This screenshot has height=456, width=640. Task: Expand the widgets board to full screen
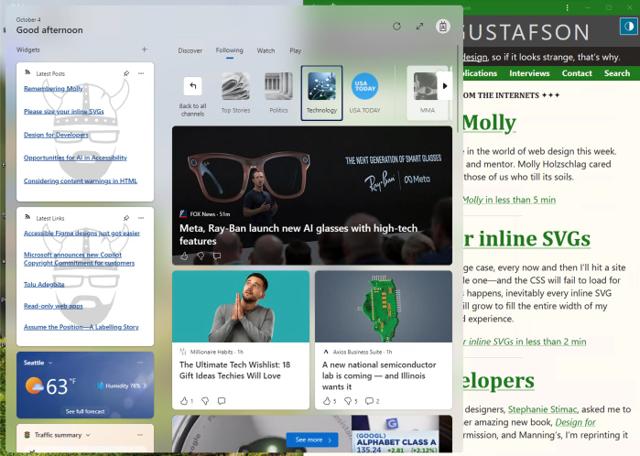click(x=420, y=26)
